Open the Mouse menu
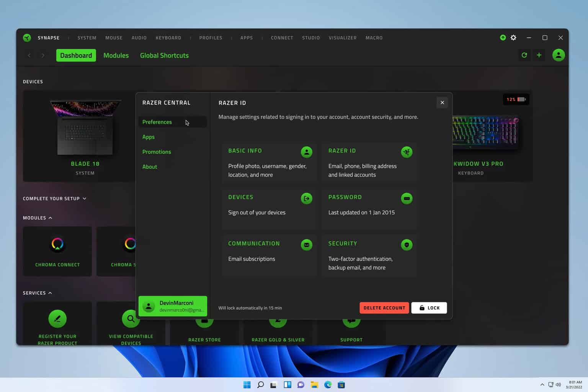Viewport: 588px width, 392px height. [x=114, y=38]
